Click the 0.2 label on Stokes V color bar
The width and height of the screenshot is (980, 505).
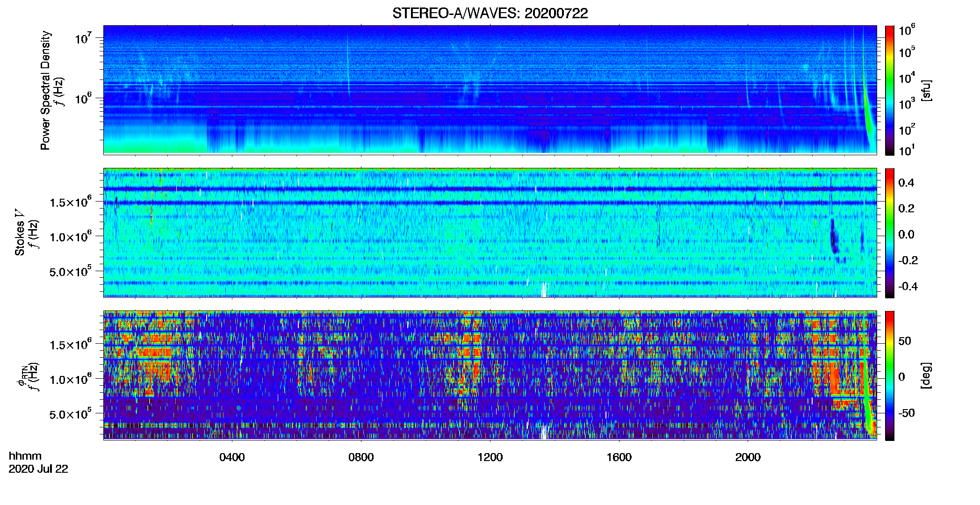906,208
